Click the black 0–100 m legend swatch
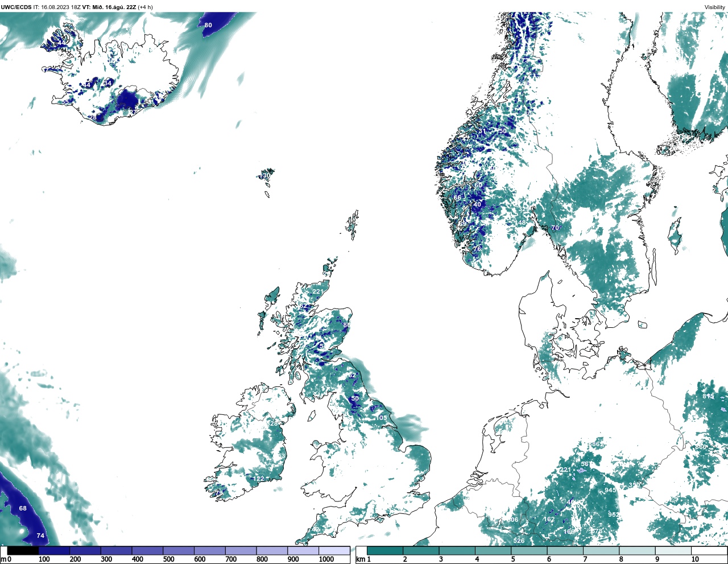This screenshot has height=564, width=728. coord(23,551)
